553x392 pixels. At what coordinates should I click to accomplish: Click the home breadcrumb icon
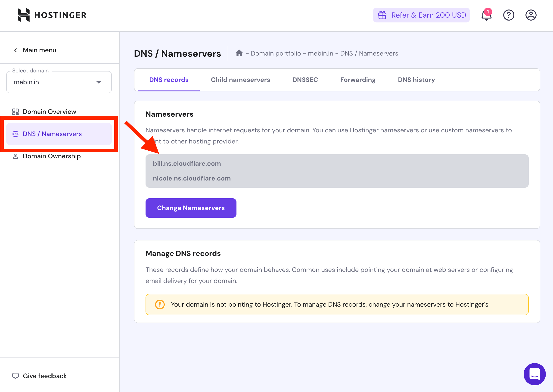239,53
